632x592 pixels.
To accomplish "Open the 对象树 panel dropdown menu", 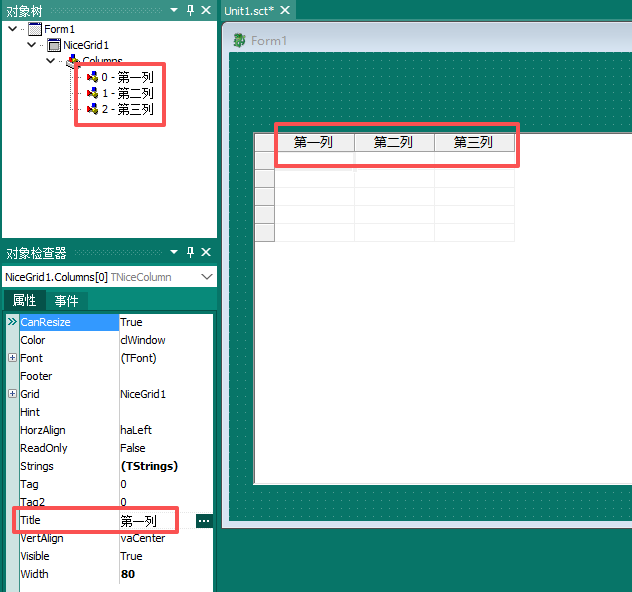I will coord(174,10).
